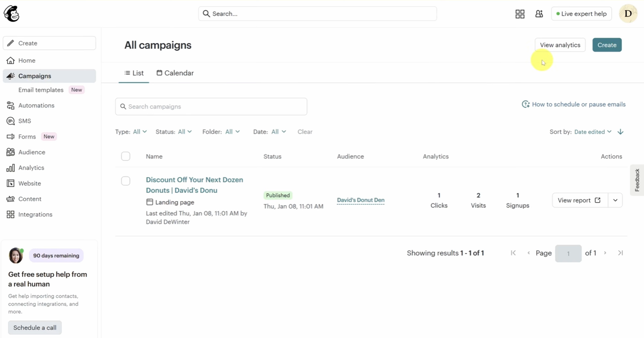Viewport: 644px width, 338px height.
Task: Go to the first results page
Action: [x=513, y=253]
